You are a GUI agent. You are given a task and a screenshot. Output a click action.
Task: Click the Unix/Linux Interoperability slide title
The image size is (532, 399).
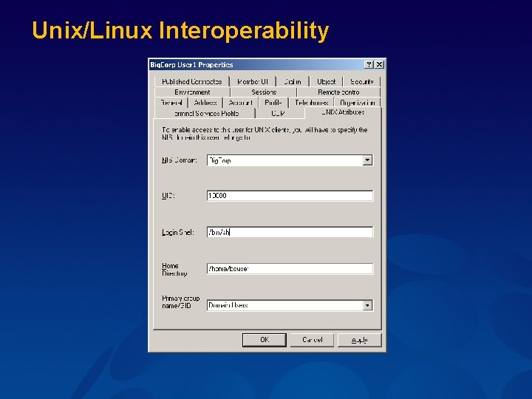[x=180, y=30]
